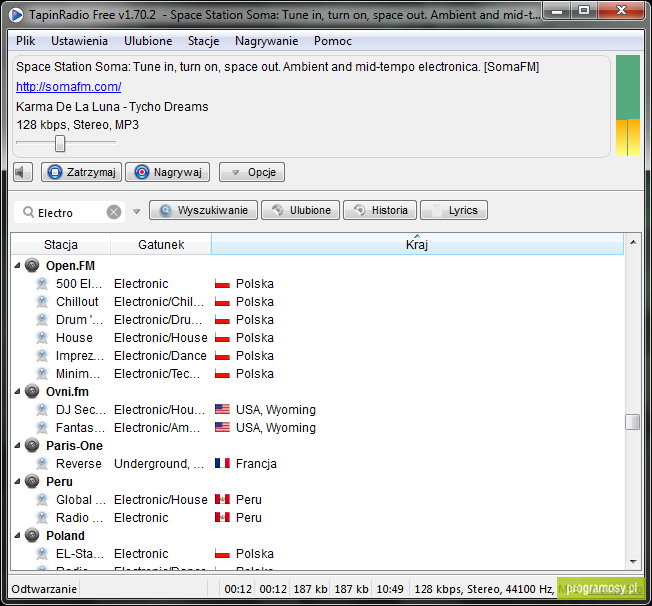Click the station icon next to Global ...

click(42, 500)
